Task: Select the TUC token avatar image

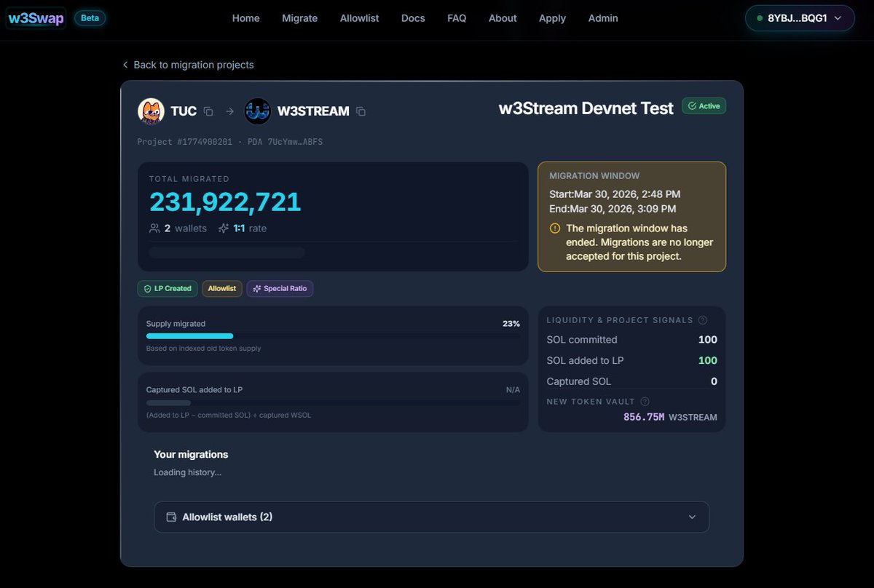Action: (x=151, y=111)
